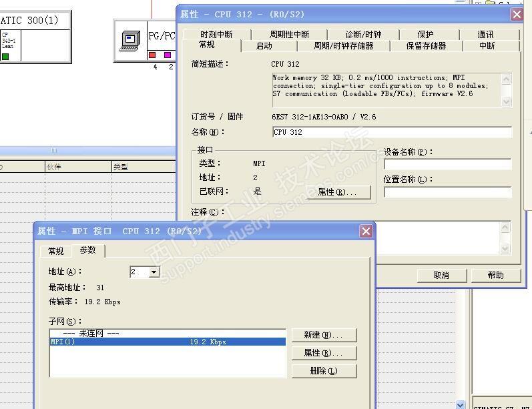Click the PG/PC station computer icon
The height and width of the screenshot is (409, 532).
coord(131,41)
